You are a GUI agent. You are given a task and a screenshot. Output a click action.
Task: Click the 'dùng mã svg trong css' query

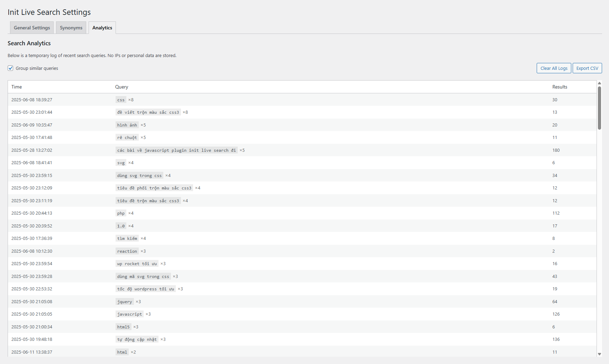(x=143, y=277)
